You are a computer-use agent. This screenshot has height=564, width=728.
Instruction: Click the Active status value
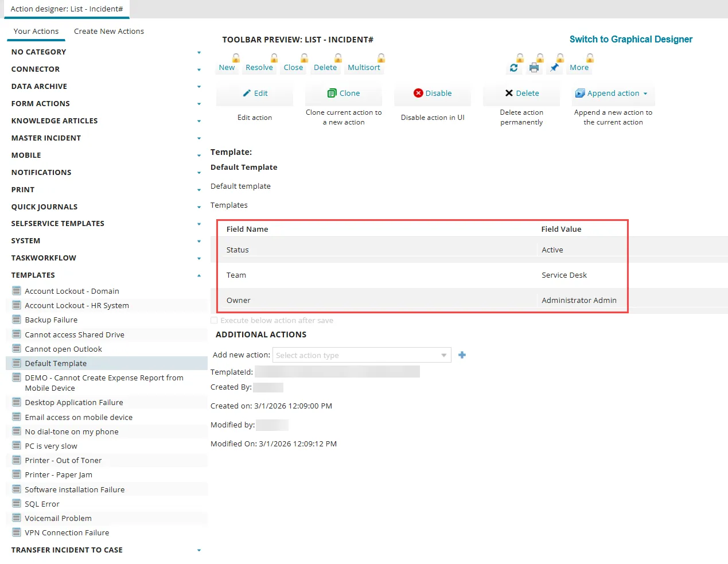pos(552,250)
